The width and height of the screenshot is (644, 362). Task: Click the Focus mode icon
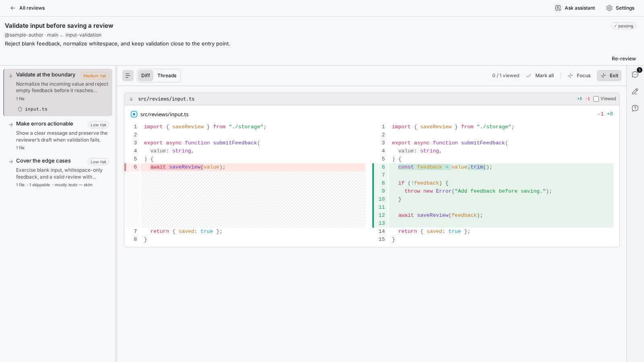[570, 76]
